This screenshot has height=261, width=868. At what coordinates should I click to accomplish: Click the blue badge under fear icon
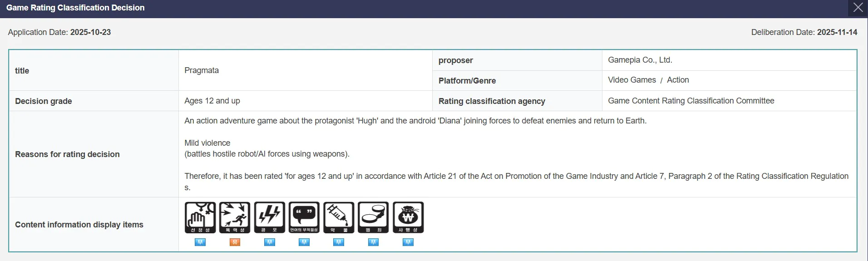[x=270, y=242]
